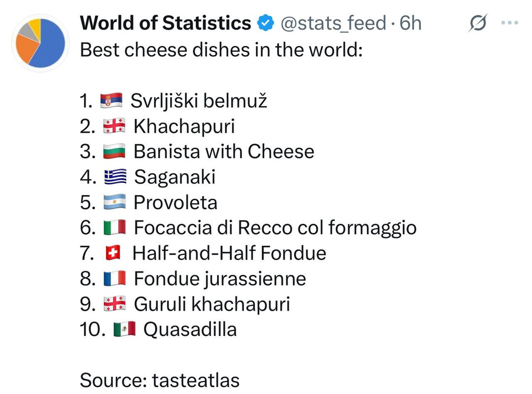The width and height of the screenshot is (532, 394).
Task: Click the French flag emoji
Action: [115, 279]
